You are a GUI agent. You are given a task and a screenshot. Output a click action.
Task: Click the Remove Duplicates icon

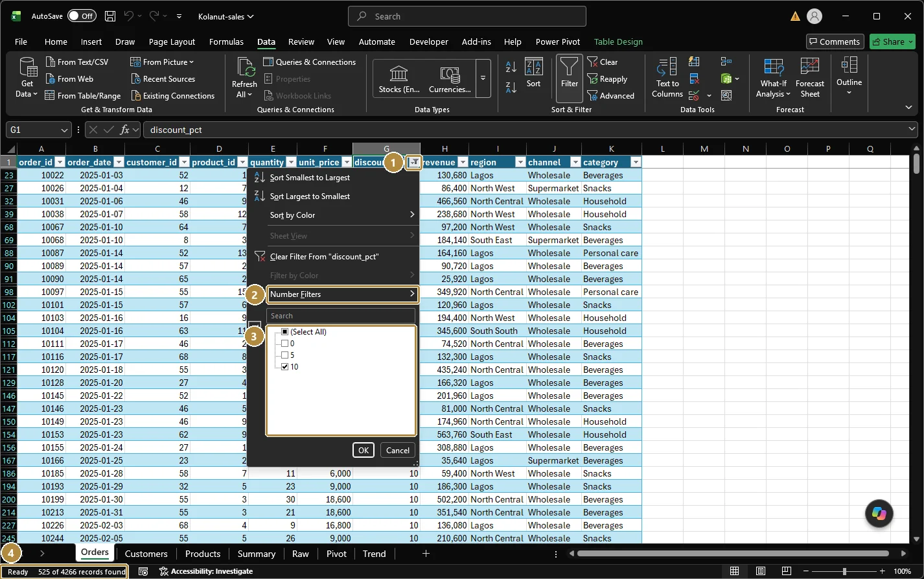(694, 79)
